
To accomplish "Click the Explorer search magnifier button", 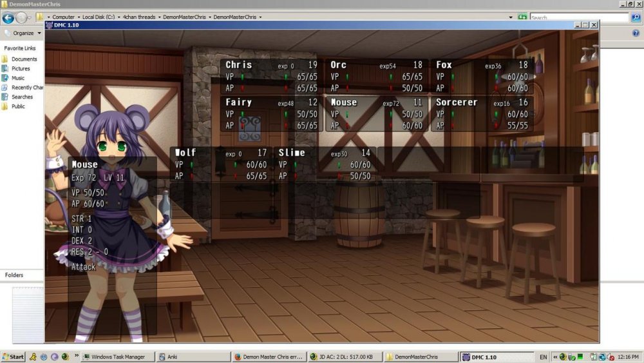I will (636, 17).
